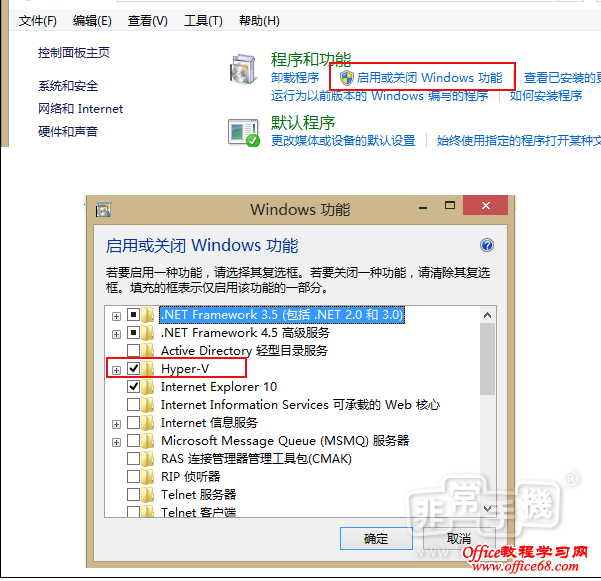Click the Programs and Features icon
This screenshot has width=601, height=581.
point(243,69)
